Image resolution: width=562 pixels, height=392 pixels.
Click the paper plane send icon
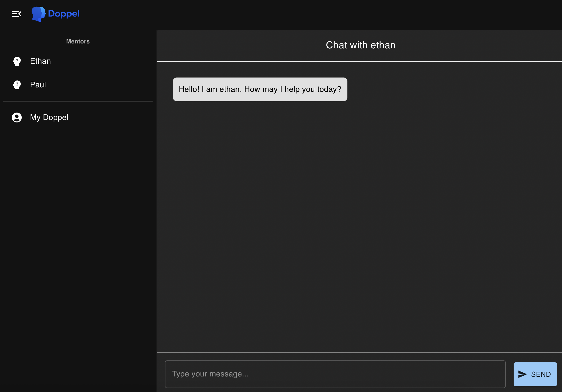click(x=522, y=374)
